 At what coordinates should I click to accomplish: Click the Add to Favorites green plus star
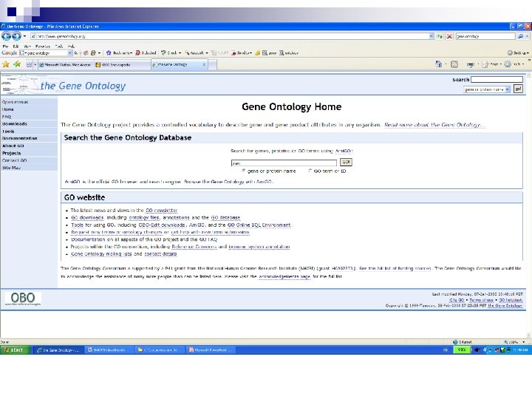(x=17, y=64)
